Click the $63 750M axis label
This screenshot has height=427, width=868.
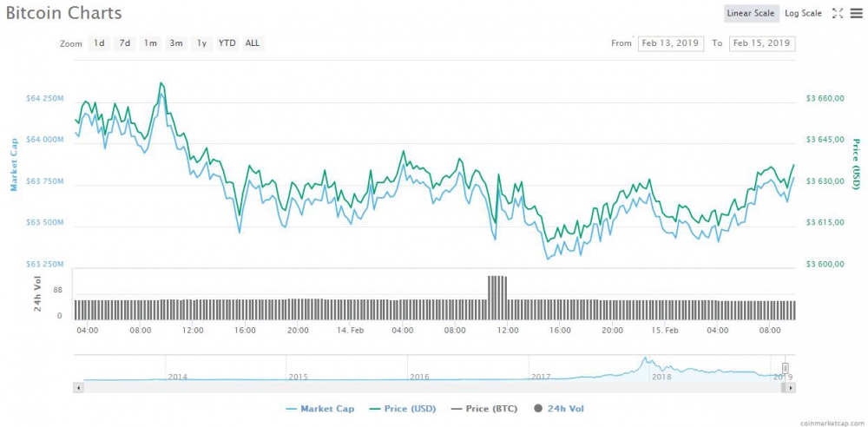tap(45, 181)
